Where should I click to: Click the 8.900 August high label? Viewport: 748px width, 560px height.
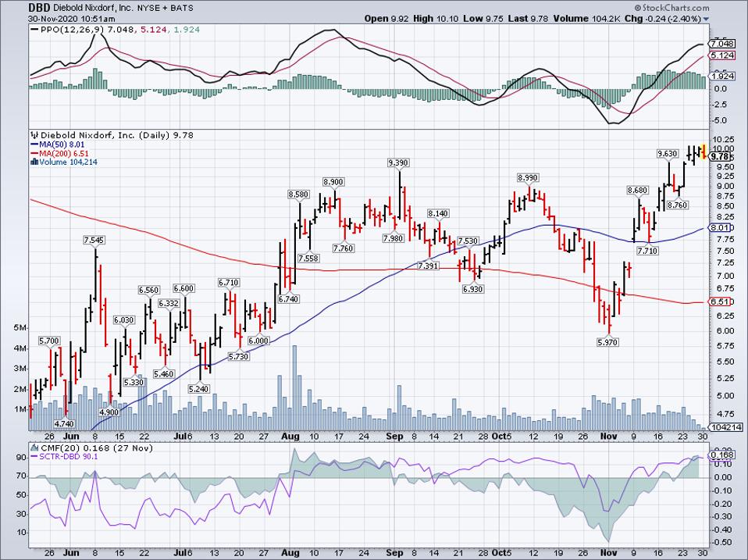(x=333, y=182)
